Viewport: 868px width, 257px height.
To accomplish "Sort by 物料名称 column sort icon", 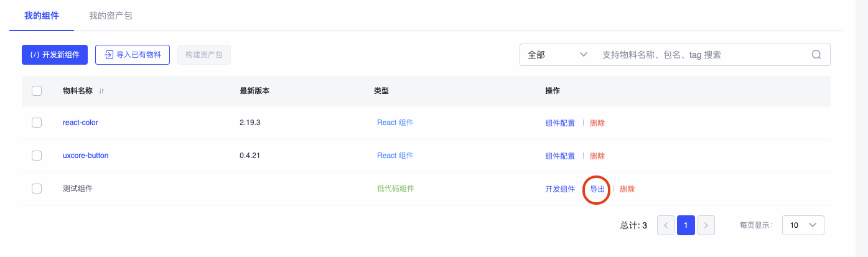I will (x=101, y=91).
